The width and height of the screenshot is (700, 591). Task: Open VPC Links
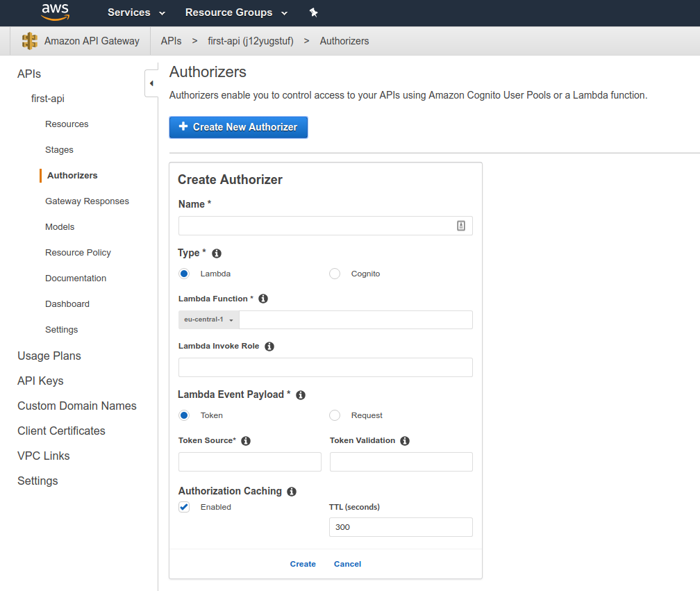43,456
